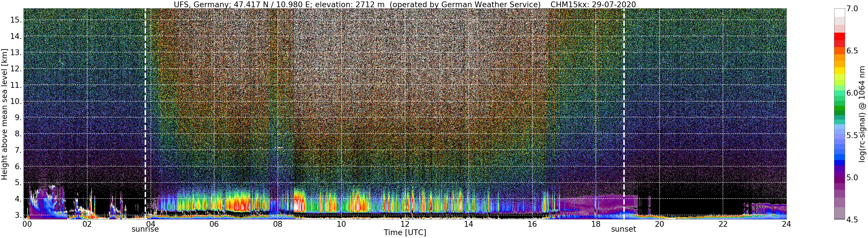868x238 pixels.
Task: Click the height axis tick '12.'
Action: pyautogui.click(x=16, y=69)
